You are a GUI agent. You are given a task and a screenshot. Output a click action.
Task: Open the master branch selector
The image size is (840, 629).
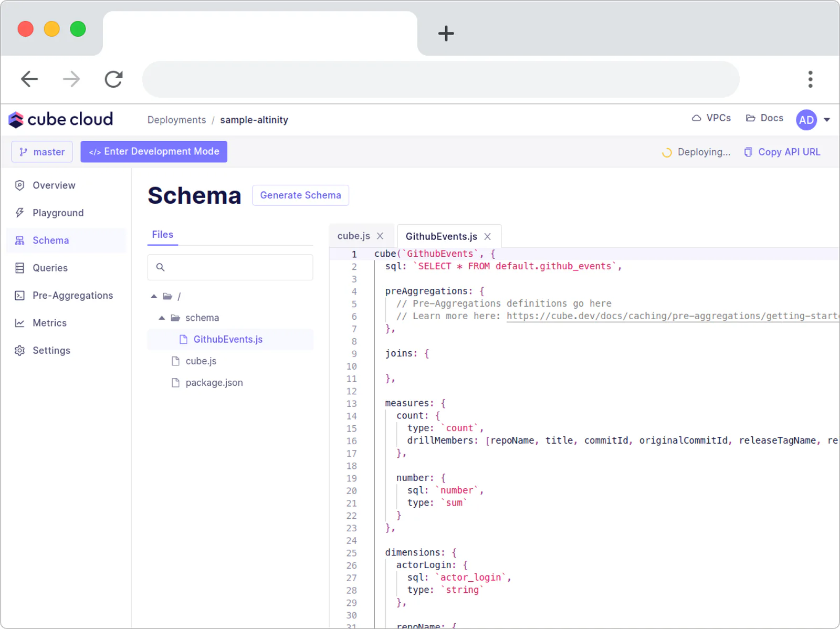click(x=42, y=152)
